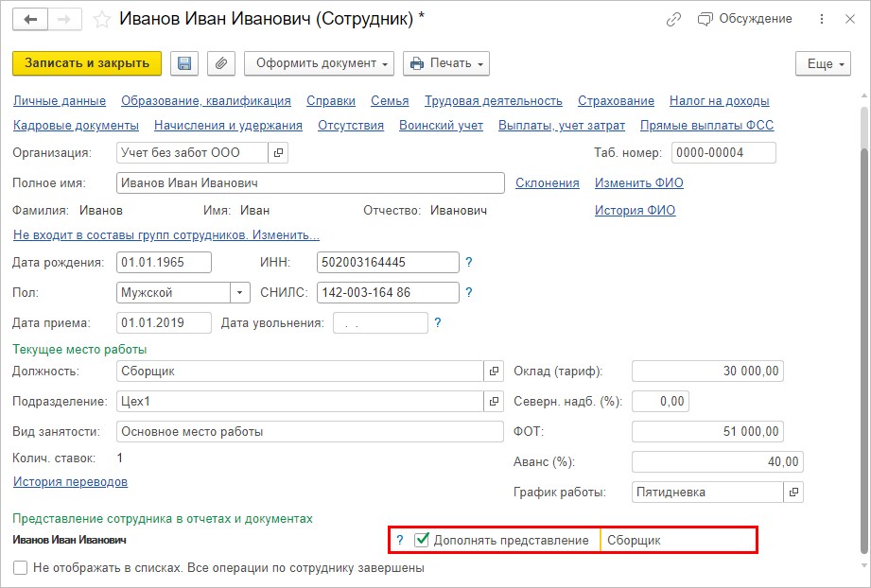Open the Начисления и удержания section
The image size is (871, 588).
[x=228, y=126]
